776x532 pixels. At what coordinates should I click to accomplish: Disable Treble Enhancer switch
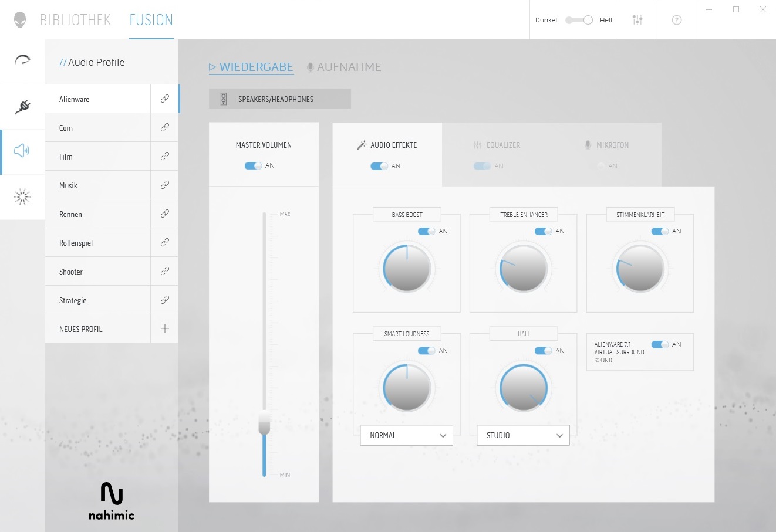[x=544, y=231]
